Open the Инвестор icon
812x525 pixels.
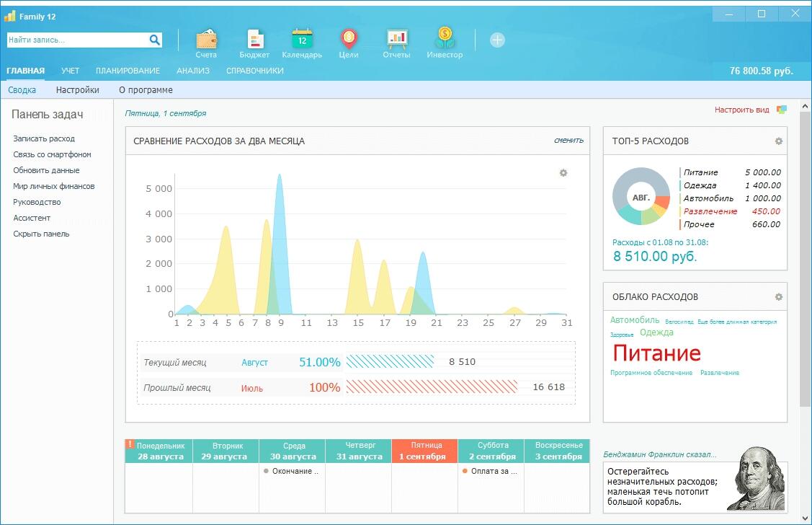[445, 39]
